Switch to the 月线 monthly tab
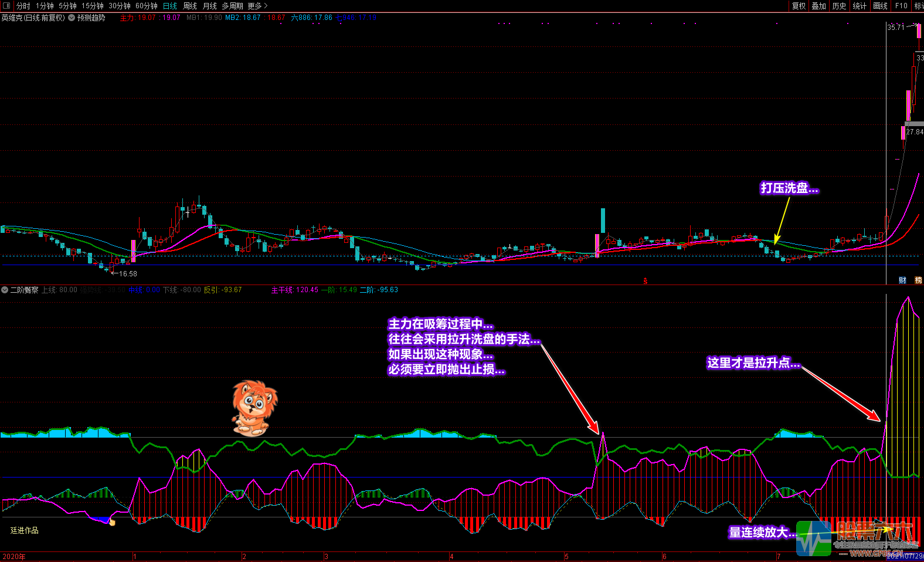 pyautogui.click(x=210, y=6)
